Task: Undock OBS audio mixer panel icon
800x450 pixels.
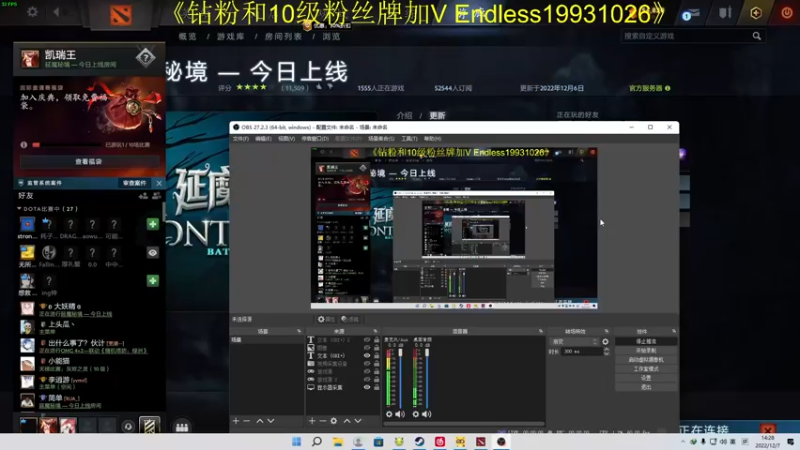Action: [x=541, y=331]
